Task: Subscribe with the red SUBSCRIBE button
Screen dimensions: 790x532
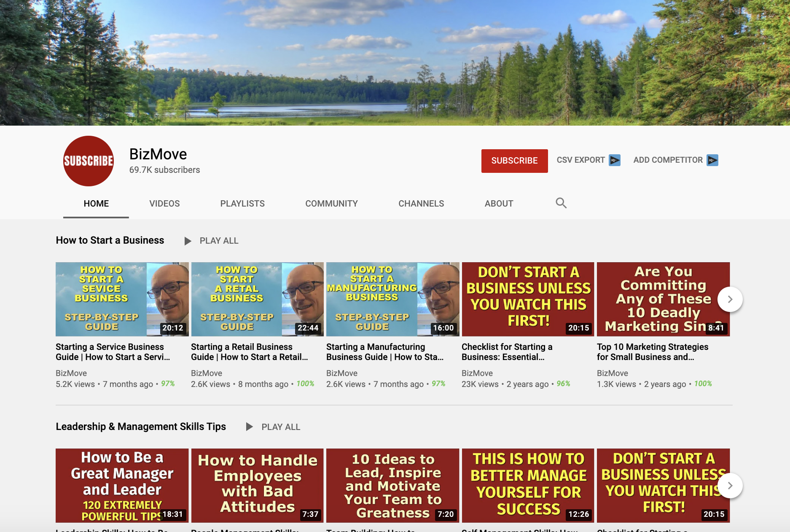Action: 514,161
